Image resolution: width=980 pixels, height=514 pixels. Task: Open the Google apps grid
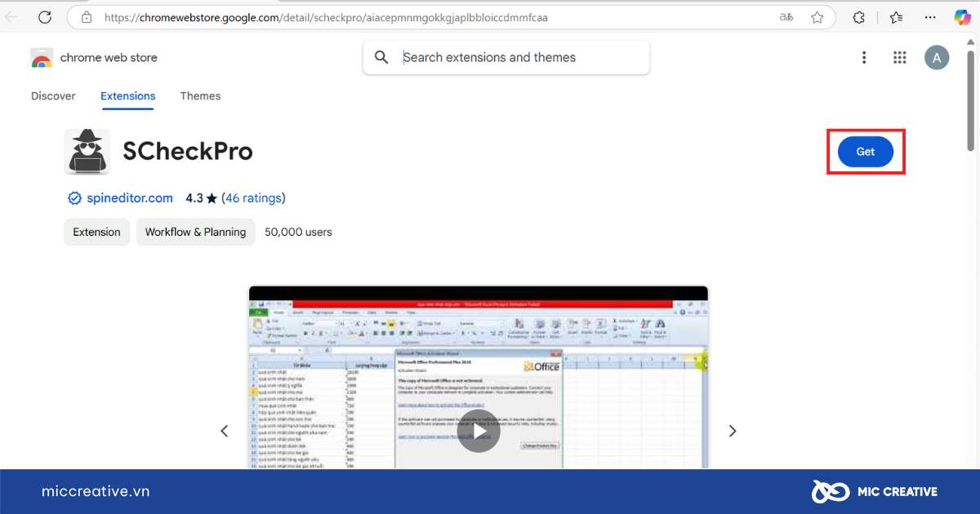point(900,57)
